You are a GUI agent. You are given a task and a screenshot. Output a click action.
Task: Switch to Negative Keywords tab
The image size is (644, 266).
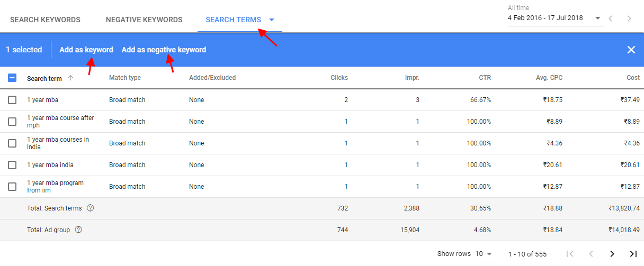coord(144,20)
